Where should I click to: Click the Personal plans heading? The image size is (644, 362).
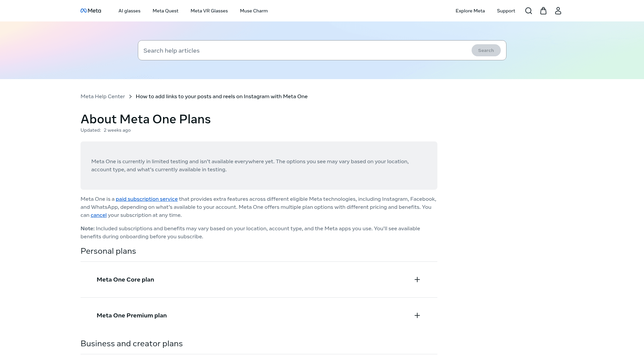tap(108, 251)
